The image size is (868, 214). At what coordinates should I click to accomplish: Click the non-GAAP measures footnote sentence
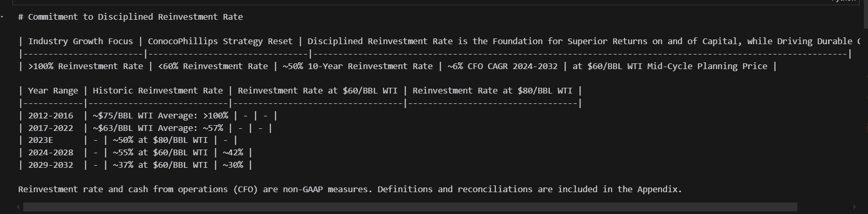coord(350,189)
